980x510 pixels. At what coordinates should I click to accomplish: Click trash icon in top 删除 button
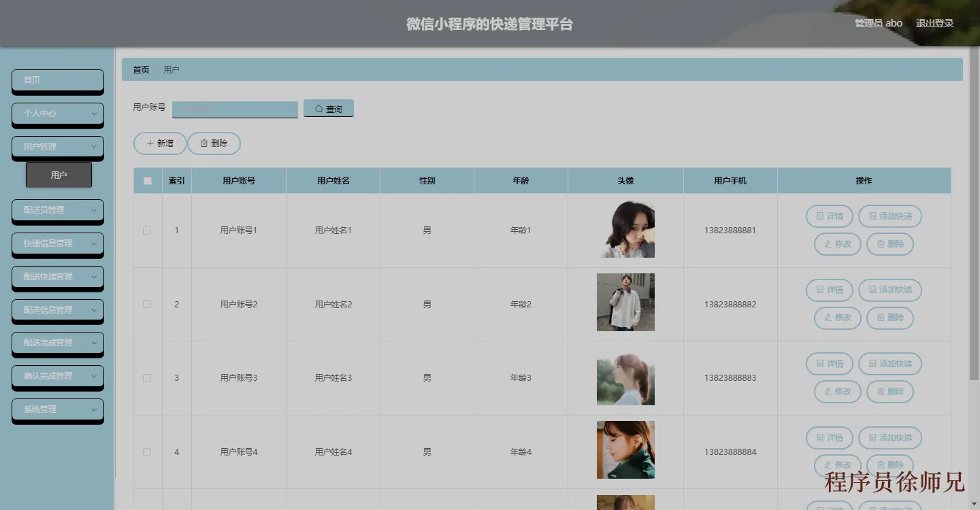(204, 143)
